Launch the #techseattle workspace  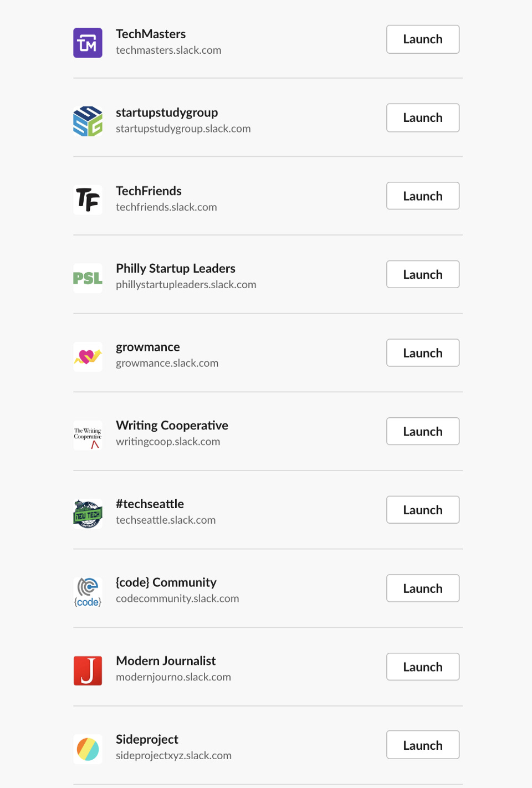point(423,510)
